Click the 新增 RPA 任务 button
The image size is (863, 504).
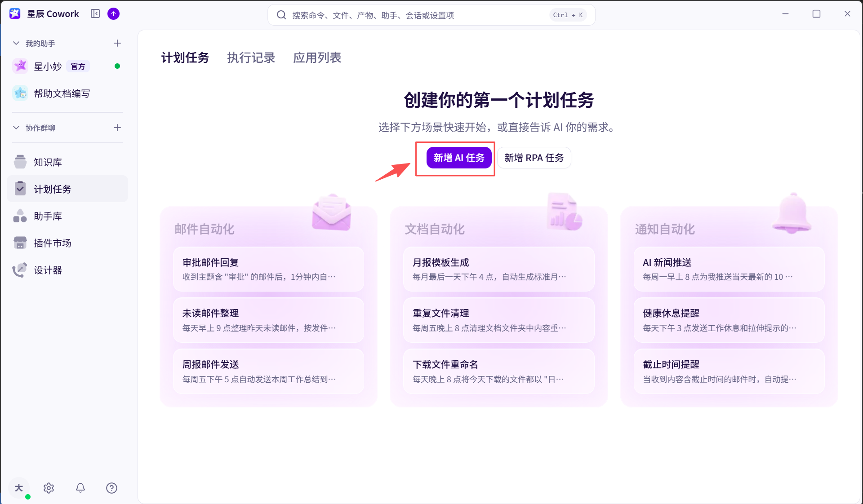tap(534, 158)
